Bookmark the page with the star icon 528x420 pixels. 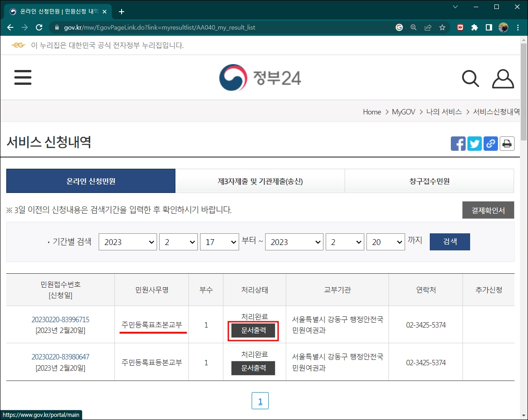click(442, 27)
